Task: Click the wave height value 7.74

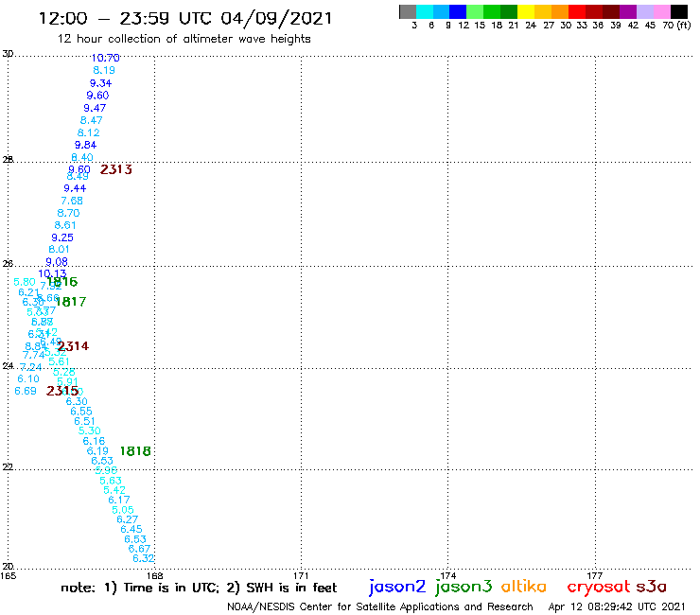Action: coord(33,355)
